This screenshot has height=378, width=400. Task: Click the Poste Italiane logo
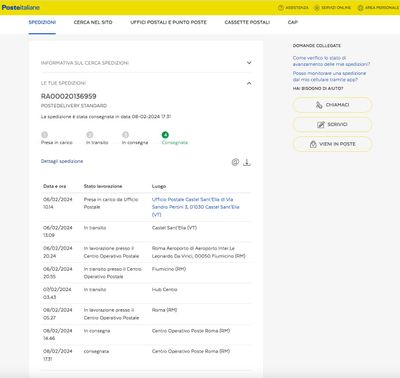[21, 7]
